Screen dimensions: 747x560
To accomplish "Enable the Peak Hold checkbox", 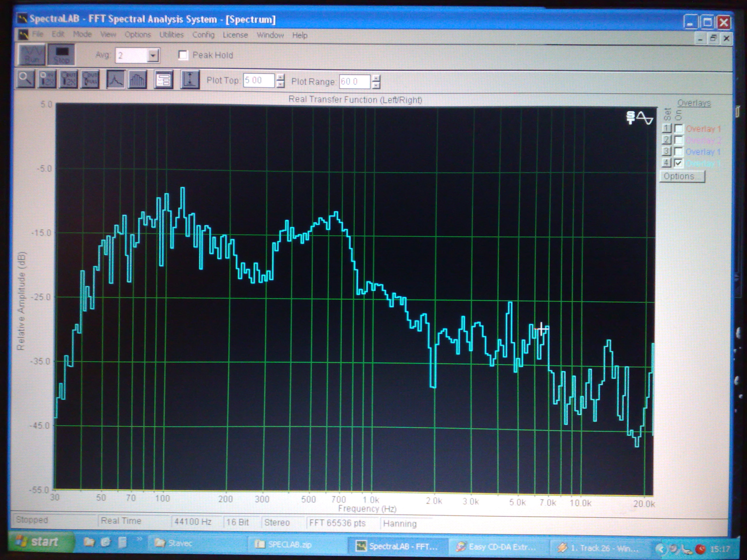I will click(x=183, y=55).
